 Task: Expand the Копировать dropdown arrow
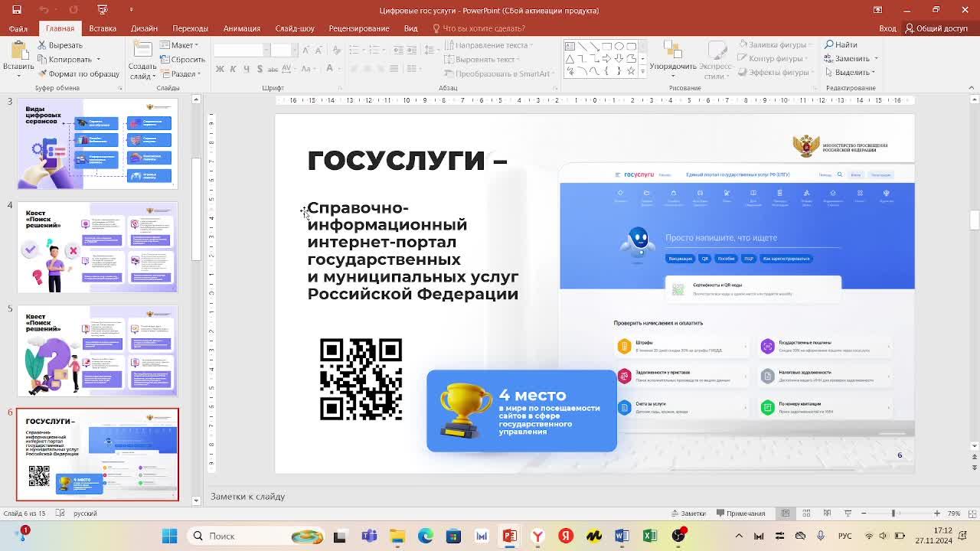pos(98,59)
